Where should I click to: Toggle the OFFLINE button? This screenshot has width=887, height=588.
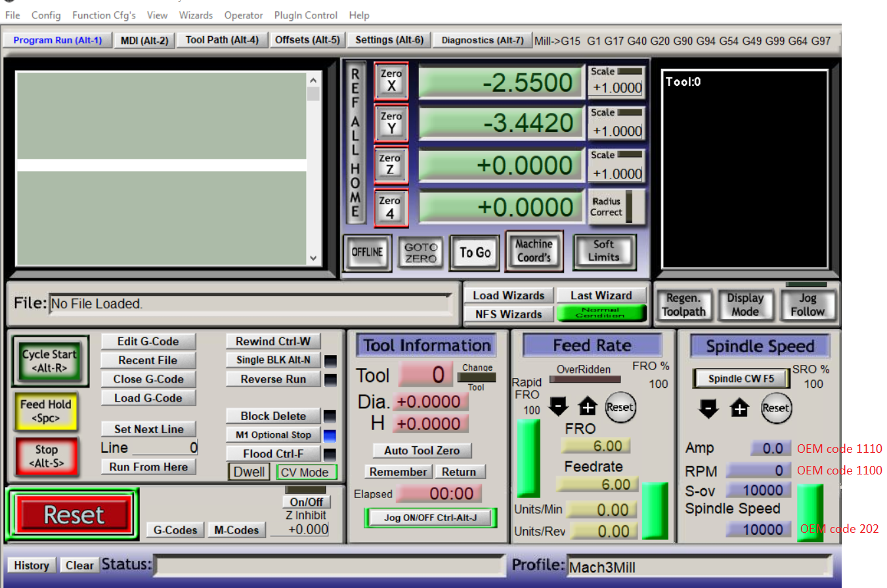[x=367, y=253]
